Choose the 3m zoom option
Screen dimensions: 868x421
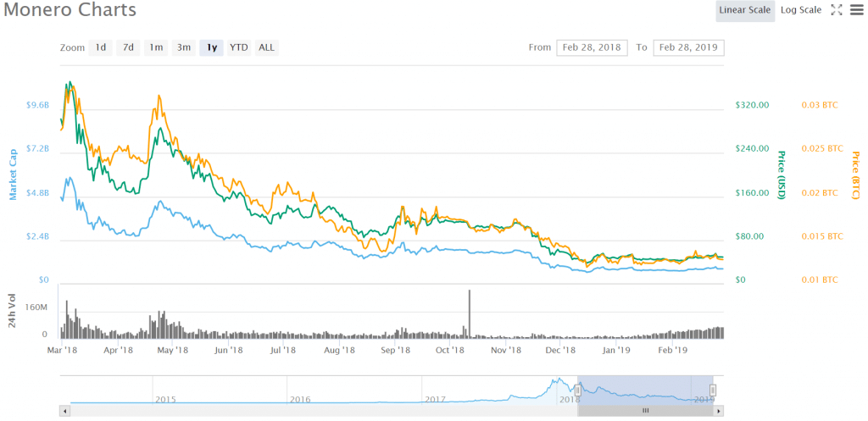(x=183, y=47)
